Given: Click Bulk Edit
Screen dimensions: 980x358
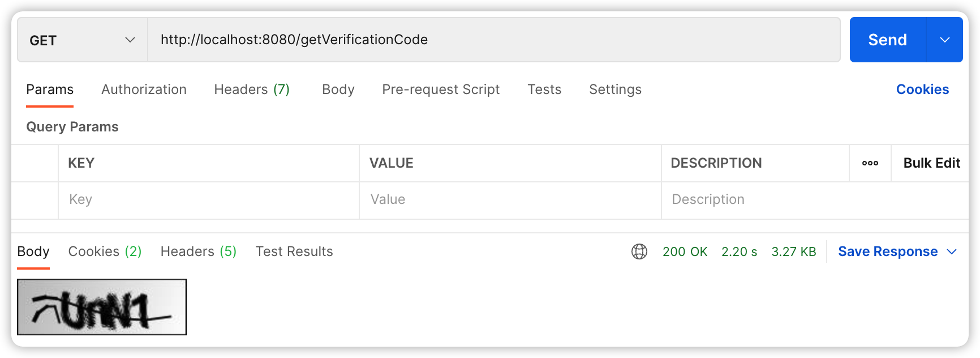Looking at the screenshot, I should (x=931, y=163).
